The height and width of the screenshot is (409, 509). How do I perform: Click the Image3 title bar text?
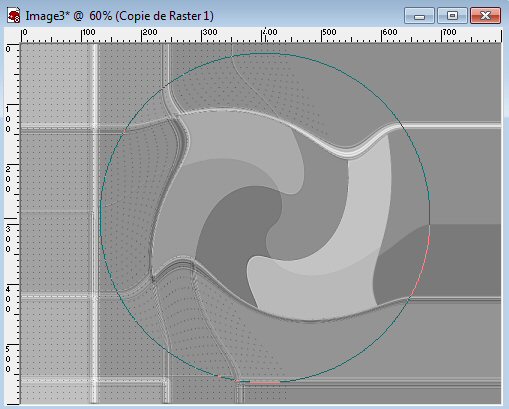tap(120, 16)
